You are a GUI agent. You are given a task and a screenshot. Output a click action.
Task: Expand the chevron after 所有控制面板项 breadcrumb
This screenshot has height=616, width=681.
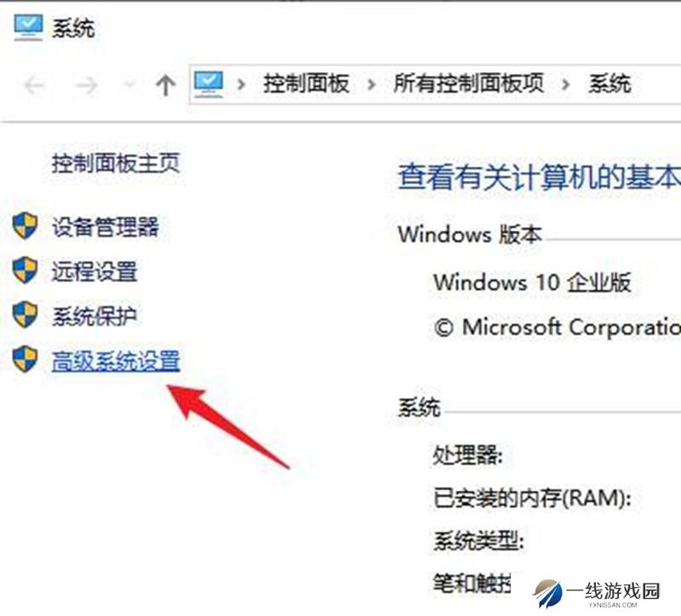click(x=565, y=84)
